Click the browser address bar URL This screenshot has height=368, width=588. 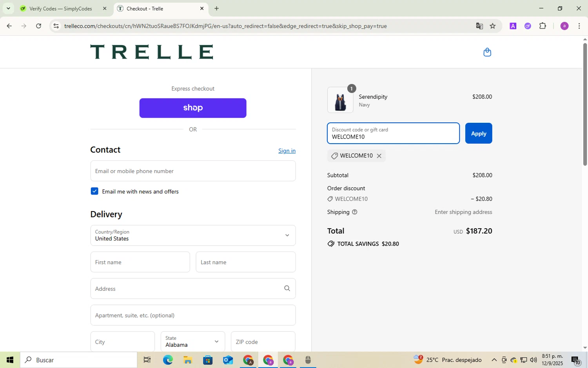[225, 26]
